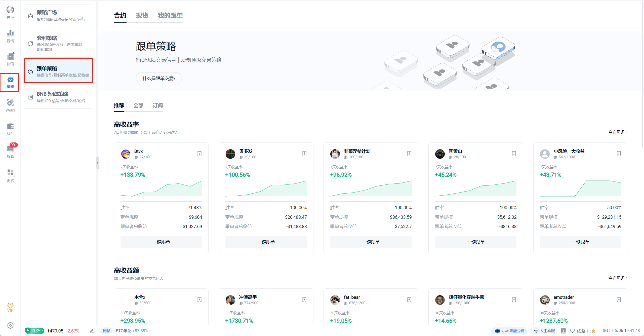Toggle bookmark on 木兮x trader card
Viewport: 644px width, 336px height.
(199, 300)
